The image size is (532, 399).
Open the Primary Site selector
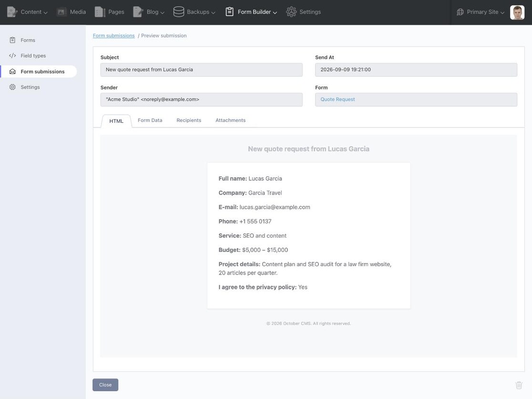(481, 12)
